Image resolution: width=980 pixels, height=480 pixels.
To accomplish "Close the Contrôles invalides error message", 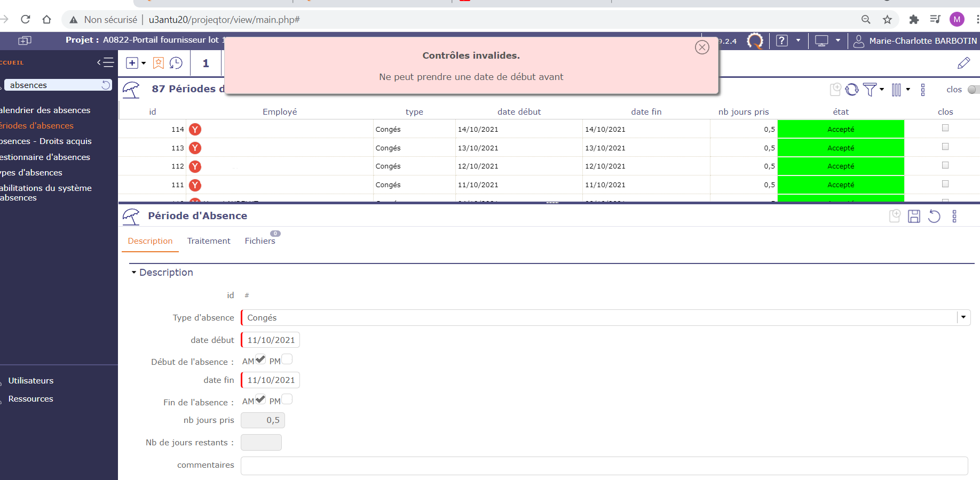I will pos(702,47).
